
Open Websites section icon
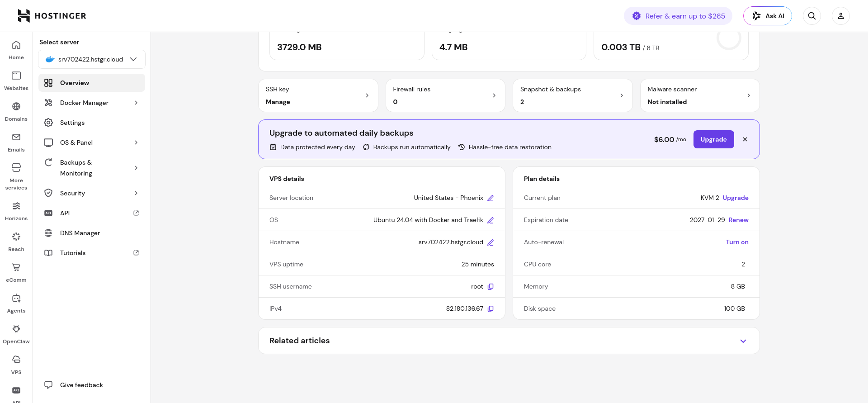[x=16, y=76]
